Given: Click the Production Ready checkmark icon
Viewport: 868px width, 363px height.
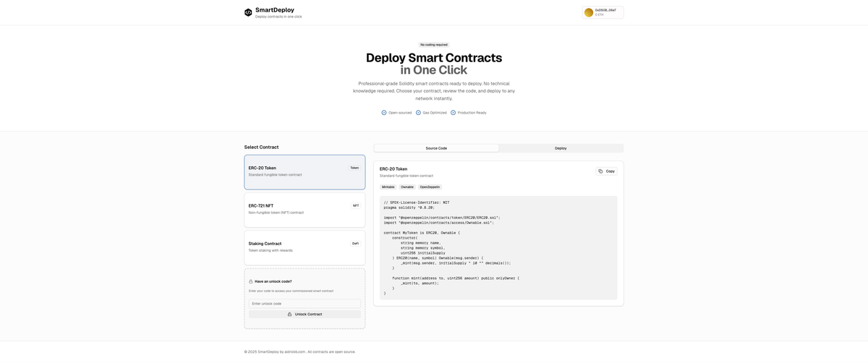Looking at the screenshot, I should [x=454, y=113].
